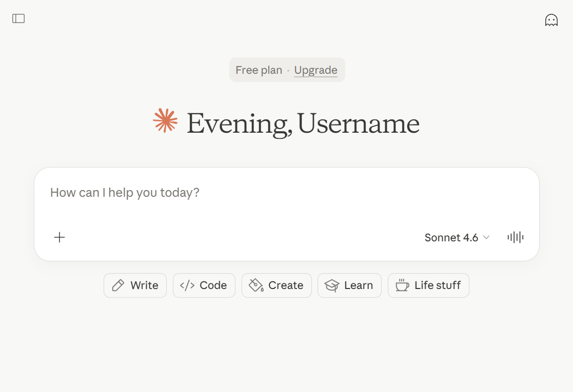The width and height of the screenshot is (573, 392).
Task: Click the paint bucket Create icon
Action: (x=256, y=285)
